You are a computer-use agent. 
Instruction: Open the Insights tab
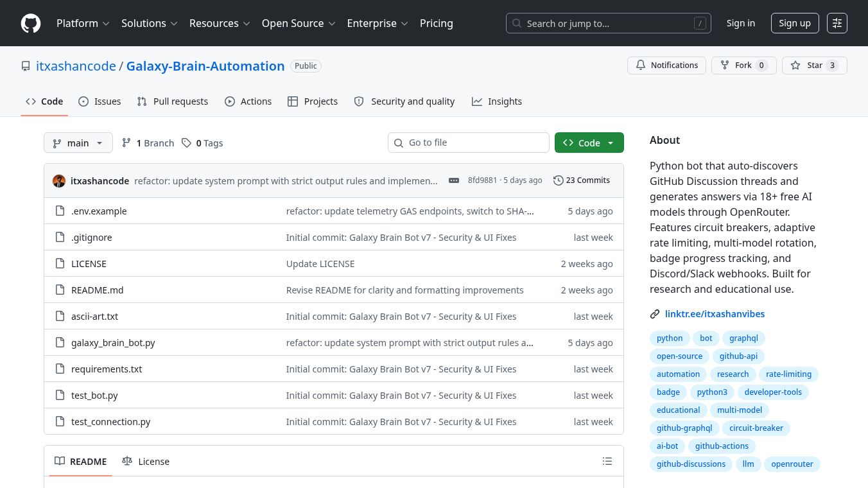pyautogui.click(x=497, y=101)
